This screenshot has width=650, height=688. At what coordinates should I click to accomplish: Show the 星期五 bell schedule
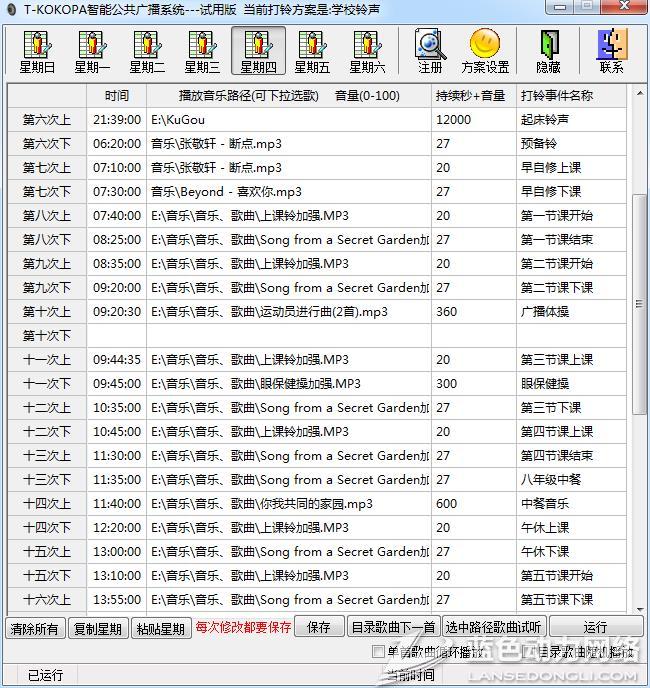pyautogui.click(x=313, y=51)
